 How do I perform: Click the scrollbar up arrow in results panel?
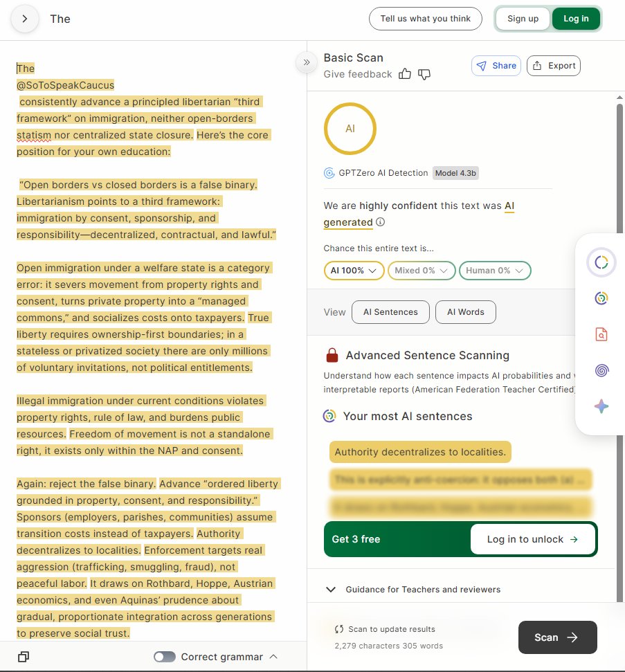point(619,98)
